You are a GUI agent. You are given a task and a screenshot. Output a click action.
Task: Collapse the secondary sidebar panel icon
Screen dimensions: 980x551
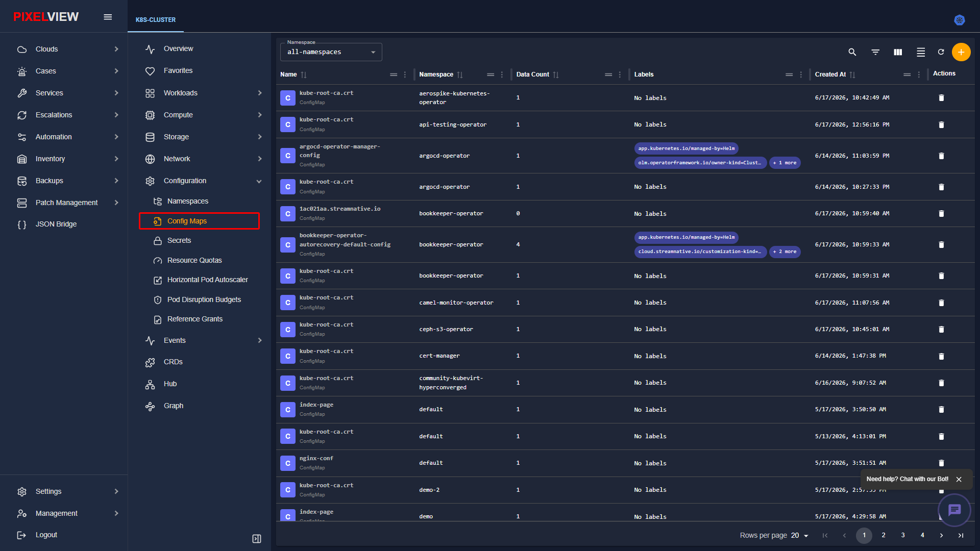257,539
